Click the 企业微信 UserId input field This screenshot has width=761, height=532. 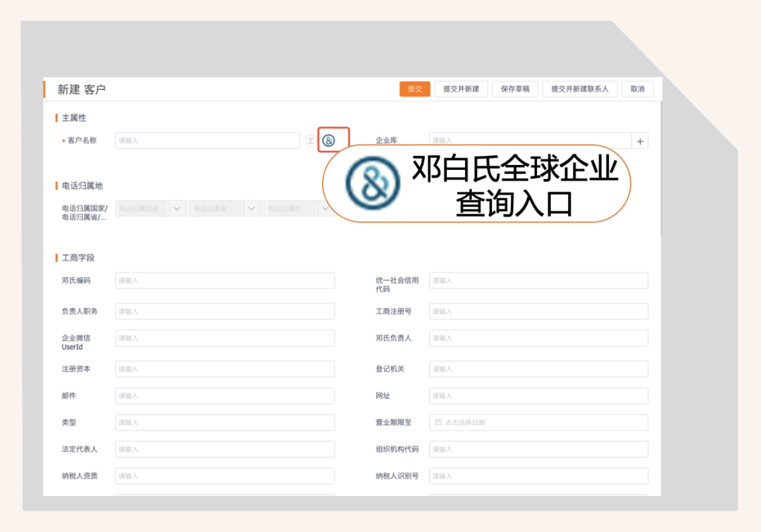click(x=225, y=338)
